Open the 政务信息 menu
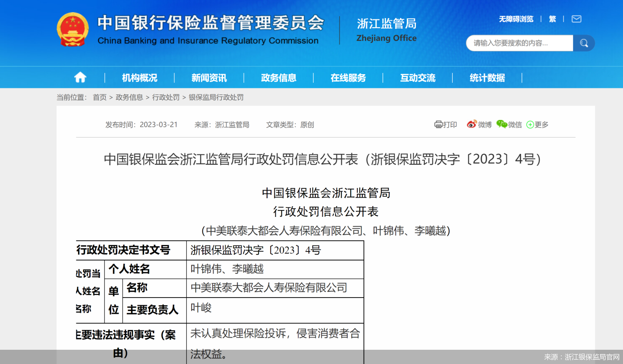The image size is (623, 364). coord(279,78)
